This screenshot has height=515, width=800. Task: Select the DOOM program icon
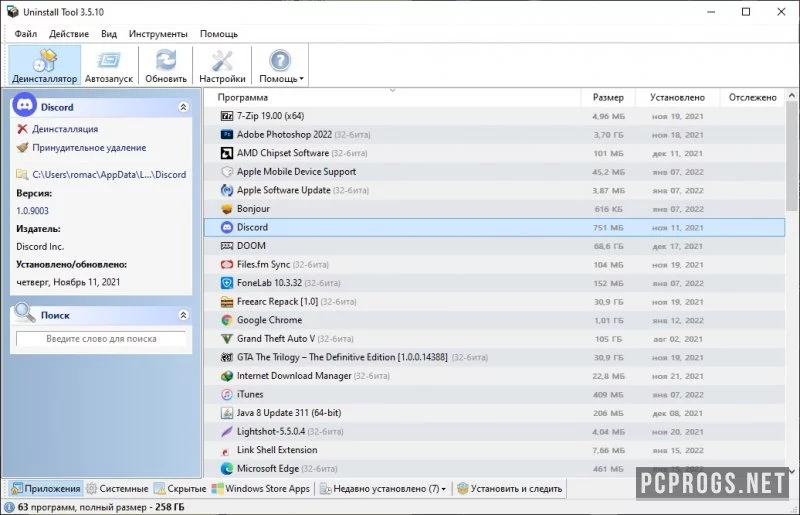click(227, 246)
